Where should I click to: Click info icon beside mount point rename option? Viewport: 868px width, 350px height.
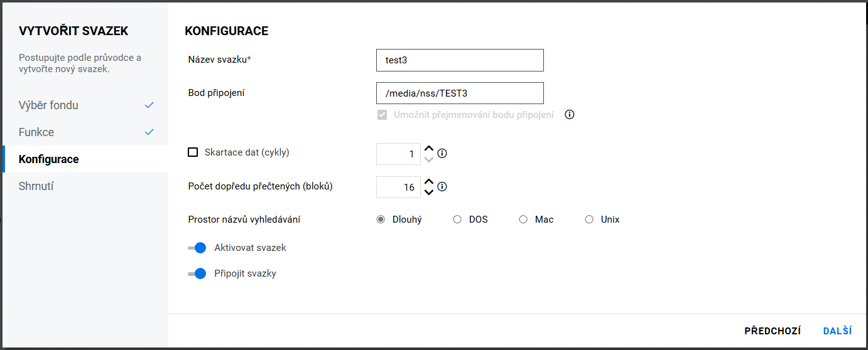(570, 115)
